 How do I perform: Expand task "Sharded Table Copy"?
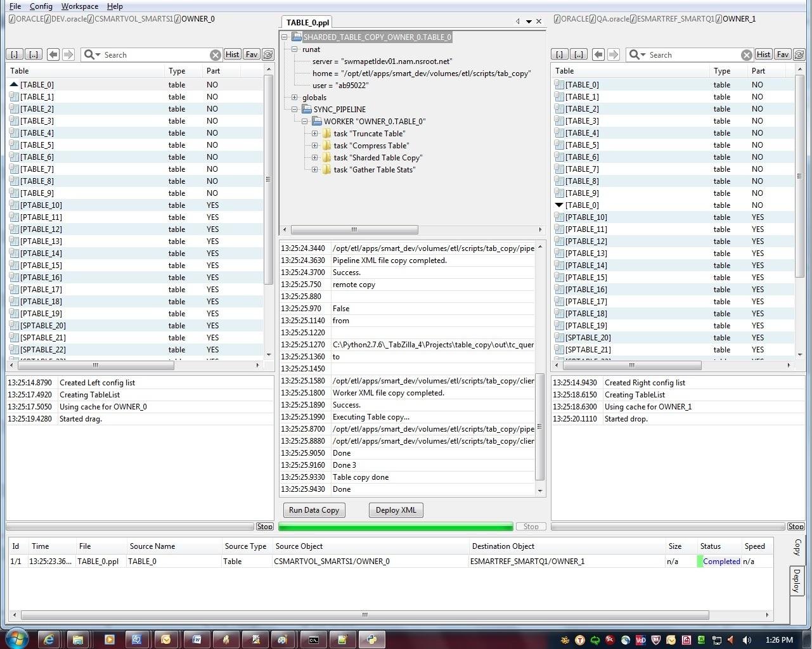click(x=314, y=157)
